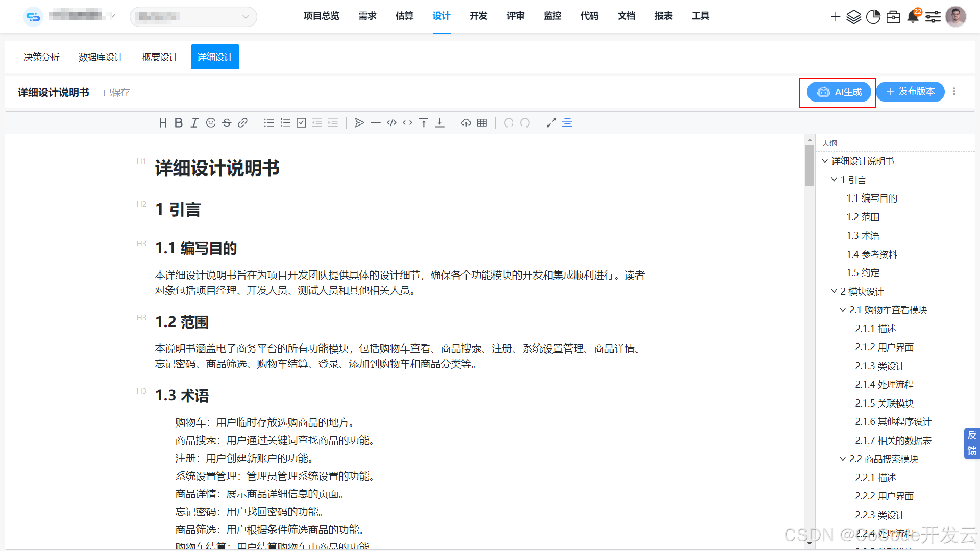The width and height of the screenshot is (980, 551).
Task: Collapse the 1 引言 outline node
Action: coord(834,179)
